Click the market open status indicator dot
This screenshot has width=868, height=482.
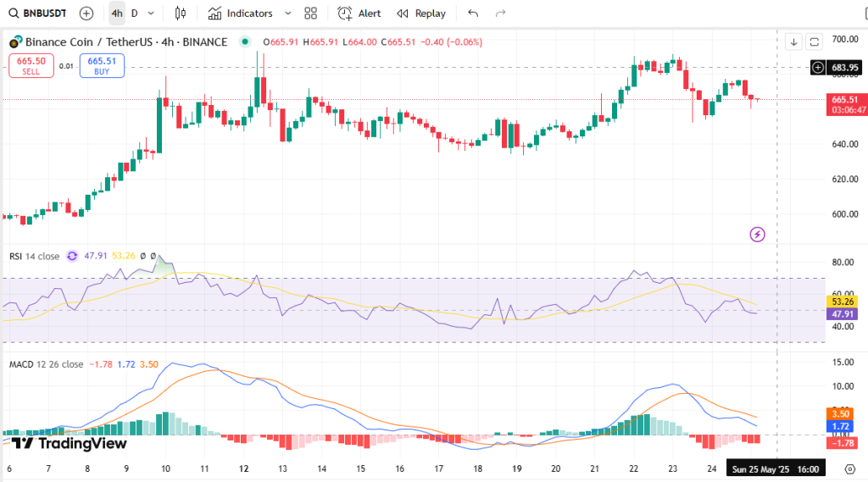pos(245,42)
